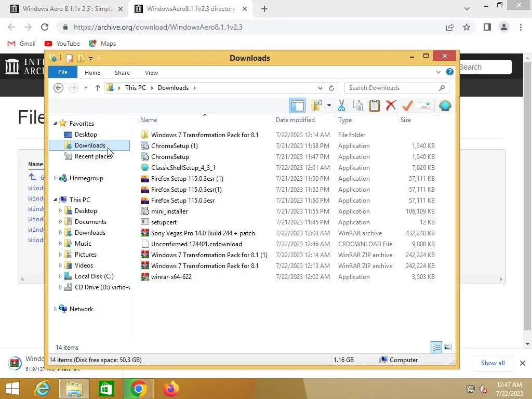The width and height of the screenshot is (532, 399).
Task: Open the View ribbon tab
Action: (151, 73)
